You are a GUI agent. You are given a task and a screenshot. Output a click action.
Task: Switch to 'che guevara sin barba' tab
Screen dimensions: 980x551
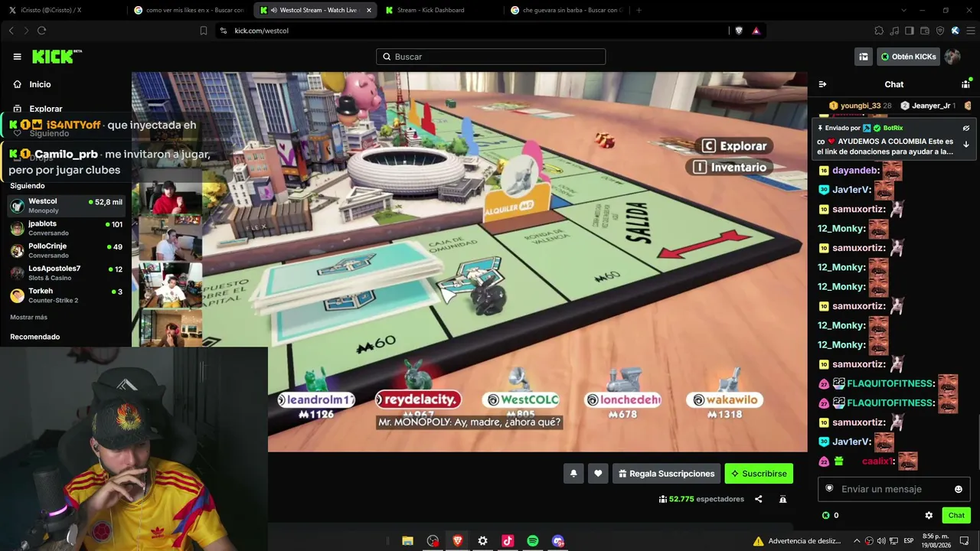click(567, 10)
